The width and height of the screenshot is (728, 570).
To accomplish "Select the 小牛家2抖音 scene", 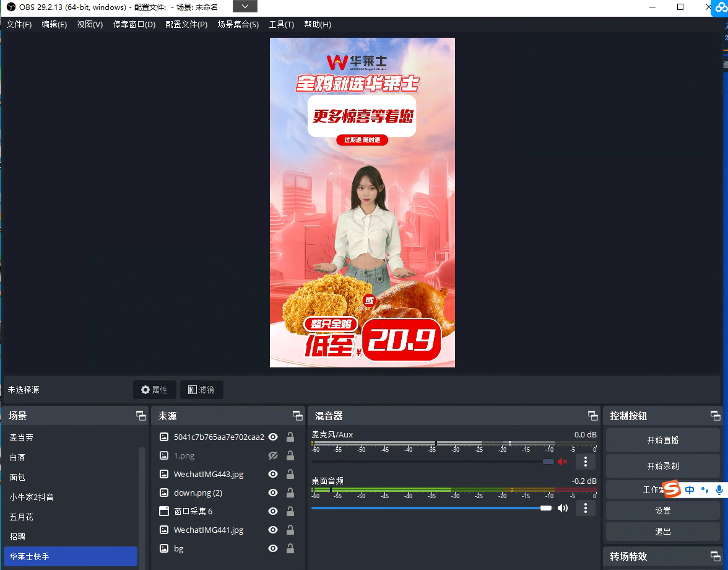I will point(71,497).
